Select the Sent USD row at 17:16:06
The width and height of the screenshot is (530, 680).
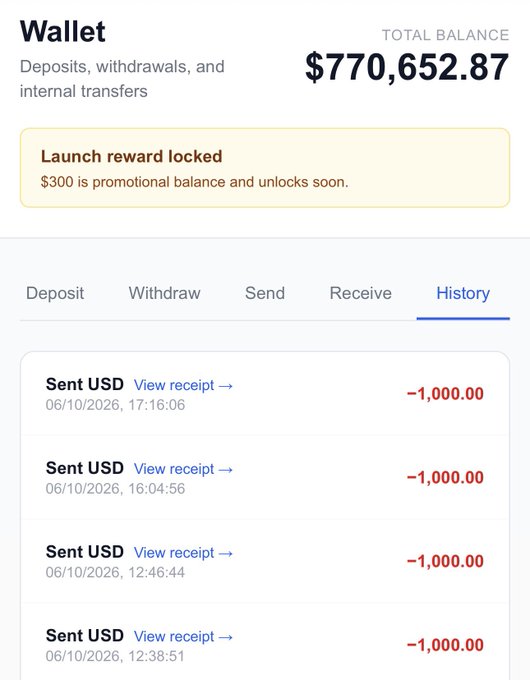(x=265, y=394)
